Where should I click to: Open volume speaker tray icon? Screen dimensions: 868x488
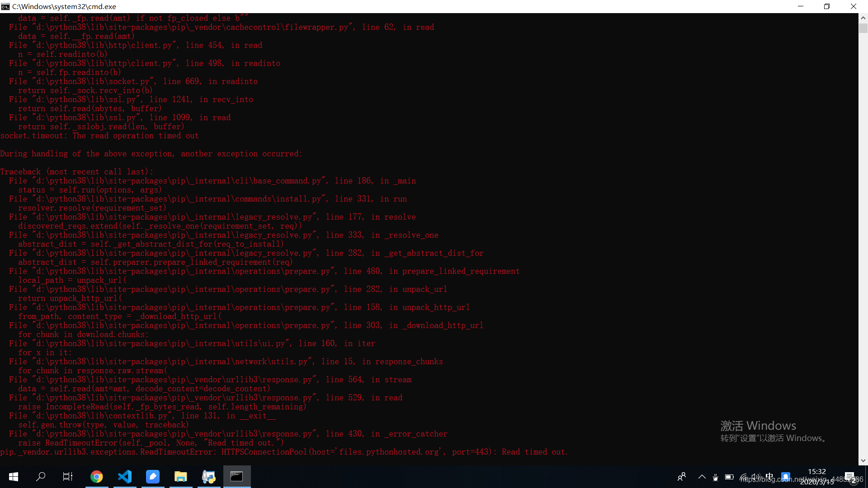pos(755,477)
